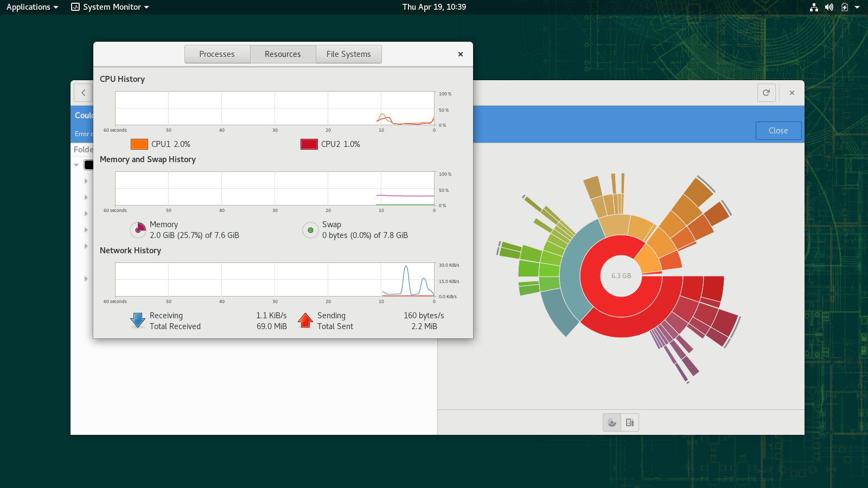Click the rescan refresh icon

point(766,93)
